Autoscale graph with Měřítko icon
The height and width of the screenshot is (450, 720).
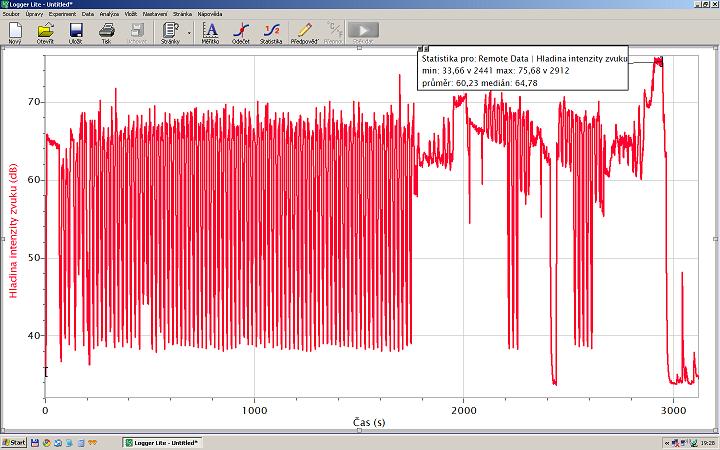(210, 32)
